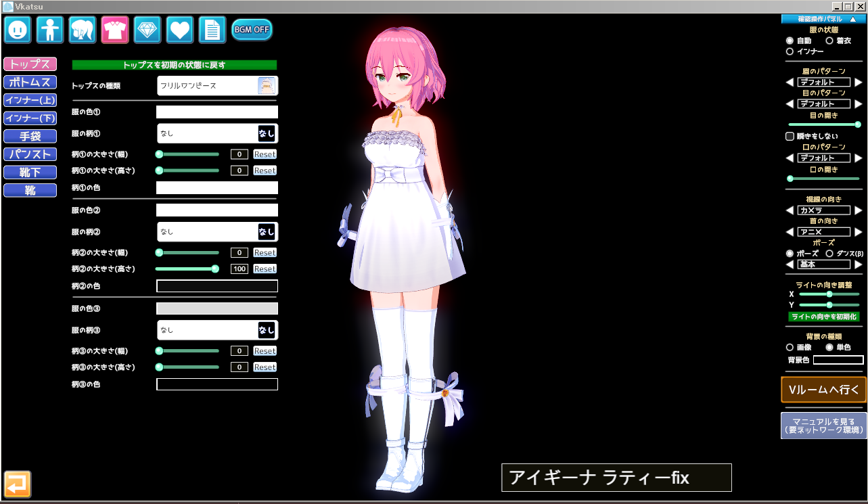Click the 服の色③ gray color swatch
868x504 pixels.
coord(217,308)
